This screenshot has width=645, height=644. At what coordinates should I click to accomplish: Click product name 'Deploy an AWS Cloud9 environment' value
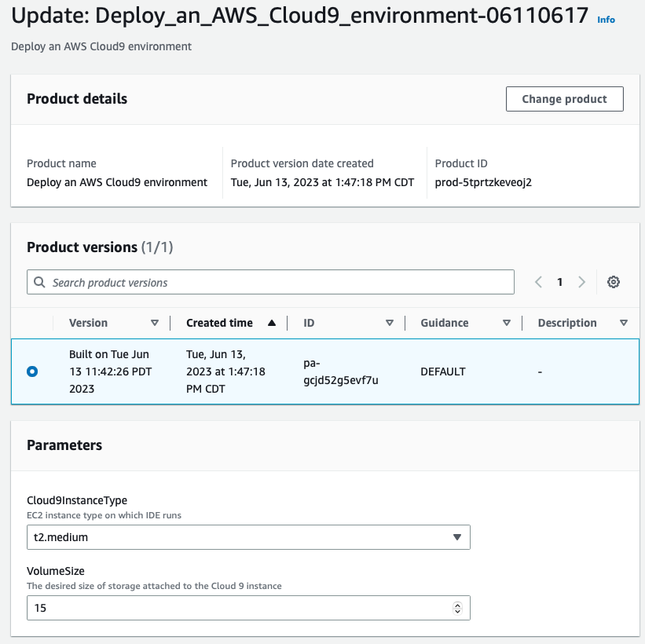click(117, 182)
